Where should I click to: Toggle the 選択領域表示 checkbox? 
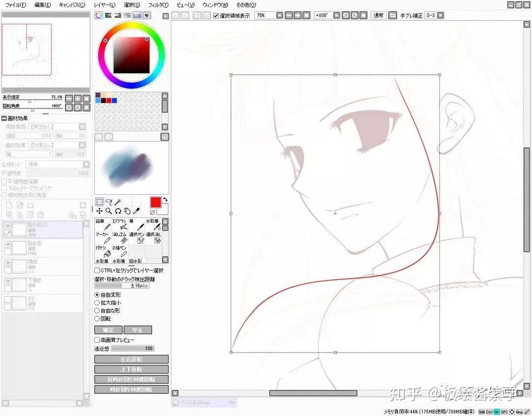[216, 16]
